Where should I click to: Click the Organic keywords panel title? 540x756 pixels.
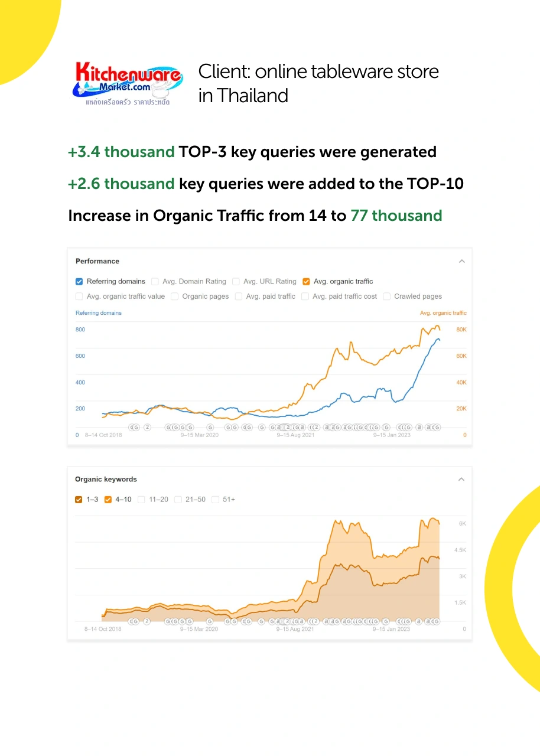[106, 479]
